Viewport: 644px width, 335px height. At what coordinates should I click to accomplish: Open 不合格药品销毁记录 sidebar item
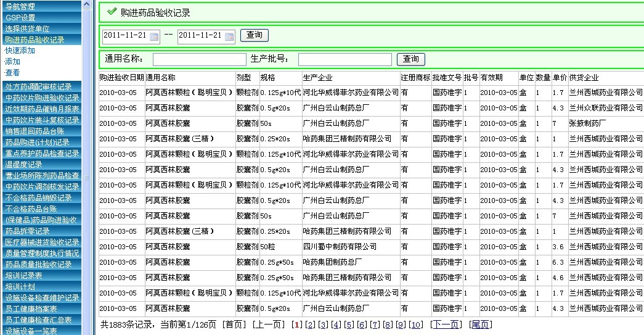[x=41, y=197]
